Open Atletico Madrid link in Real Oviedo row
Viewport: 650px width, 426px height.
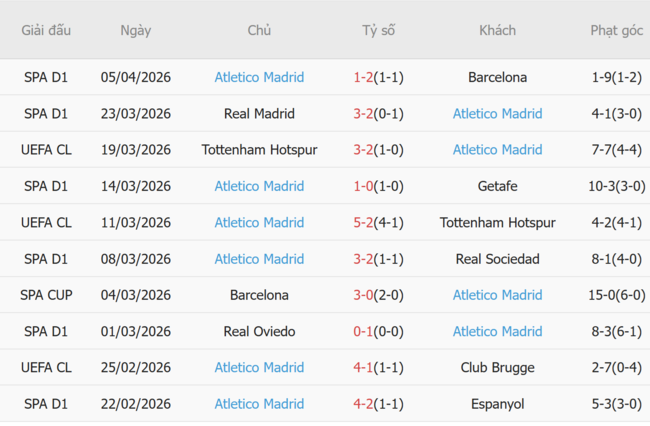coord(497,331)
